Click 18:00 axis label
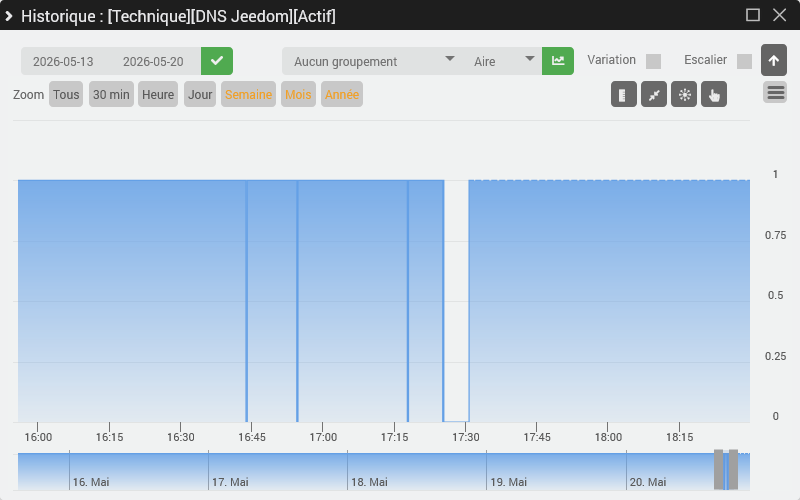The width and height of the screenshot is (800, 500). tap(608, 437)
